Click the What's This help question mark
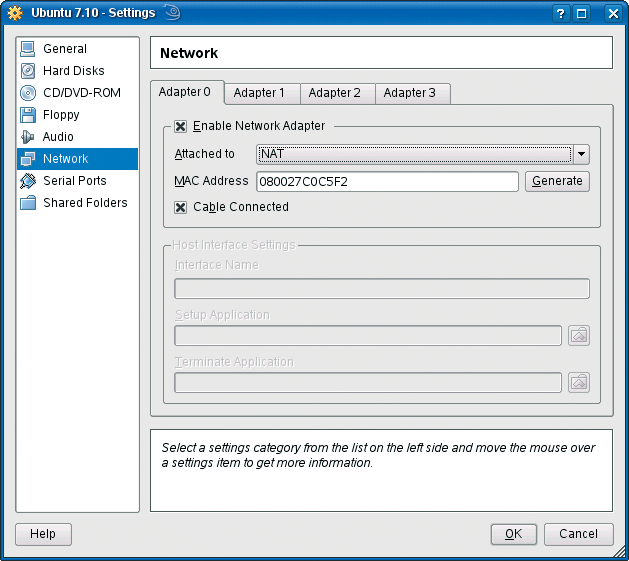This screenshot has height=561, width=629. [560, 14]
